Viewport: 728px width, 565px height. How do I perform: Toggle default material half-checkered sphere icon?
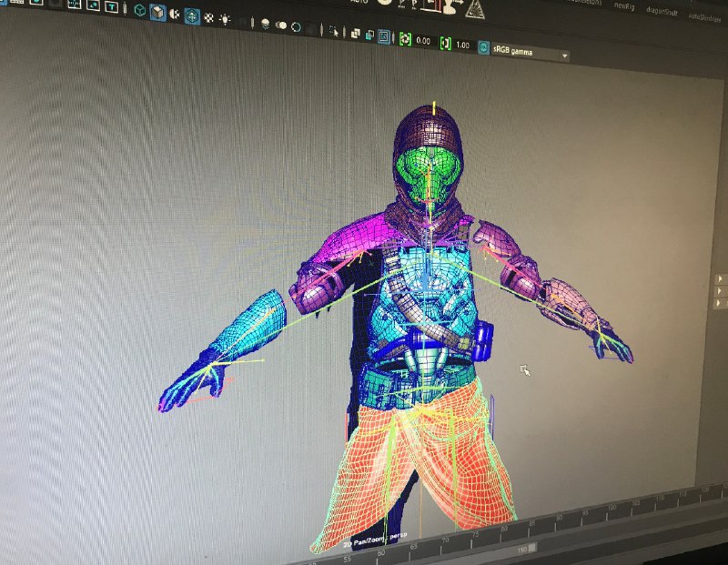(175, 15)
